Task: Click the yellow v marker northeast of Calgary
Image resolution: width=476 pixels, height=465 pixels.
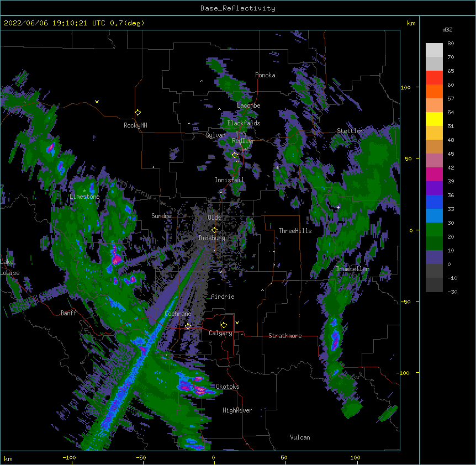Action: pos(237,323)
